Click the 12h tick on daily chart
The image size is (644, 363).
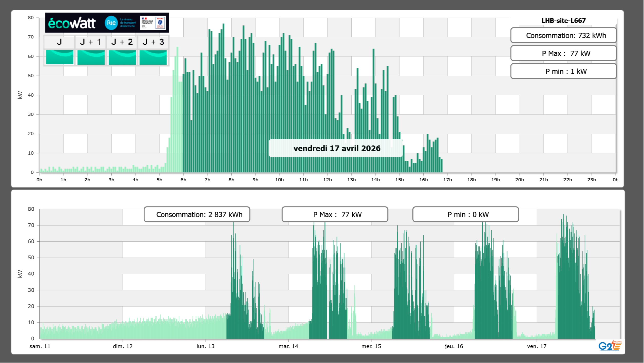click(x=327, y=180)
